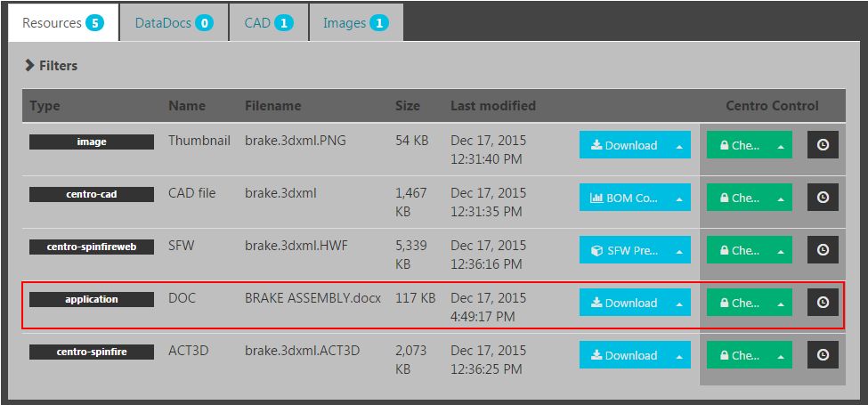The height and width of the screenshot is (405, 868).
Task: Click BOM Compare button for brake.3dxml
Action: click(623, 198)
